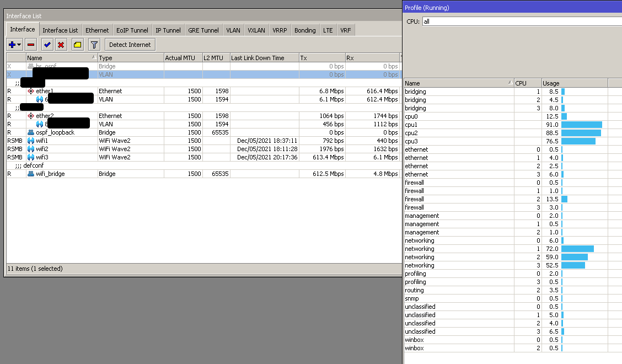This screenshot has width=622, height=364.
Task: Click firewall usage value 13.5
Action: tap(552, 199)
